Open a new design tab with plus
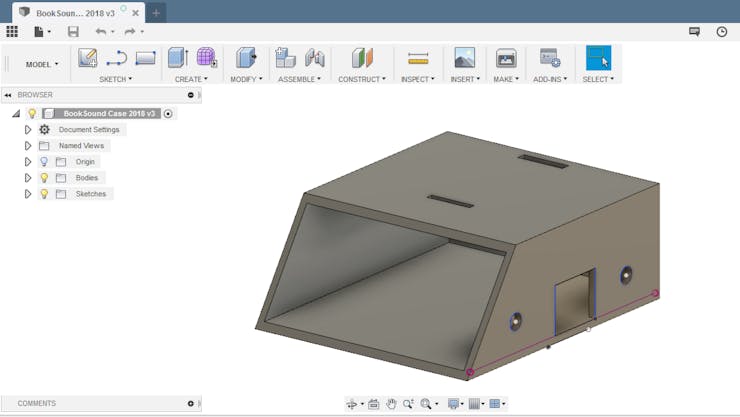This screenshot has width=740, height=417. tap(156, 13)
